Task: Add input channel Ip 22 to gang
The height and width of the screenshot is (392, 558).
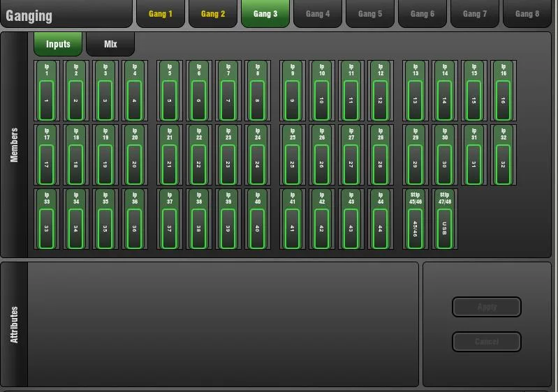Action: point(198,155)
